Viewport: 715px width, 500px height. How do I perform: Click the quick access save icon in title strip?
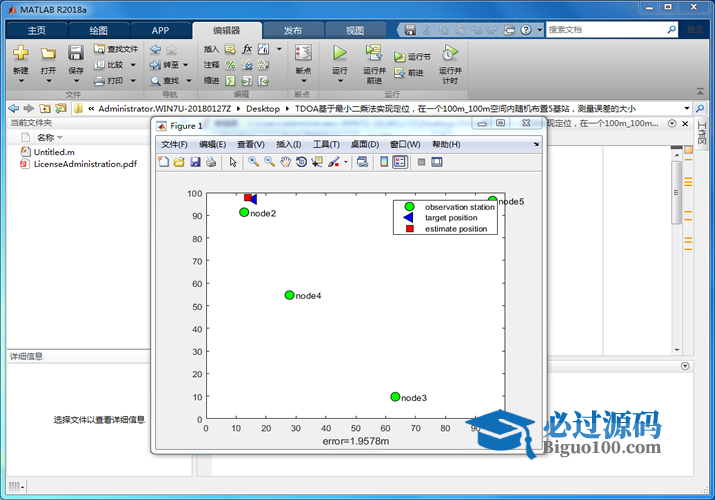pyautogui.click(x=410, y=30)
